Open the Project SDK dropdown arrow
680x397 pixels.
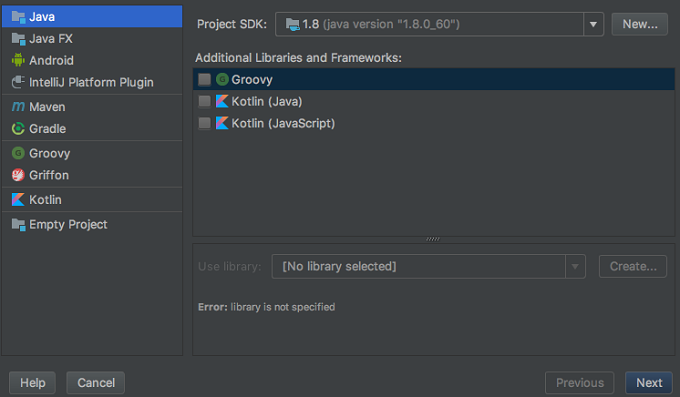(x=593, y=24)
